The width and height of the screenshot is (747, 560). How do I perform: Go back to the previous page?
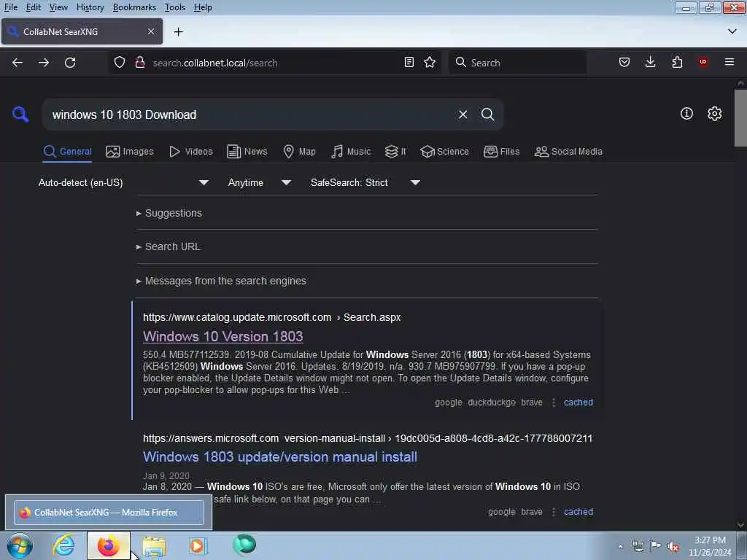[18, 63]
